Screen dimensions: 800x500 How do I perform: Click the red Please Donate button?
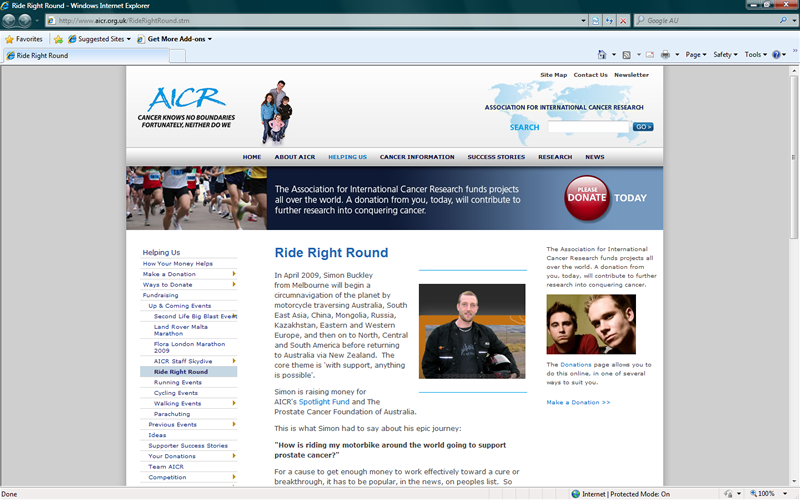pyautogui.click(x=587, y=198)
